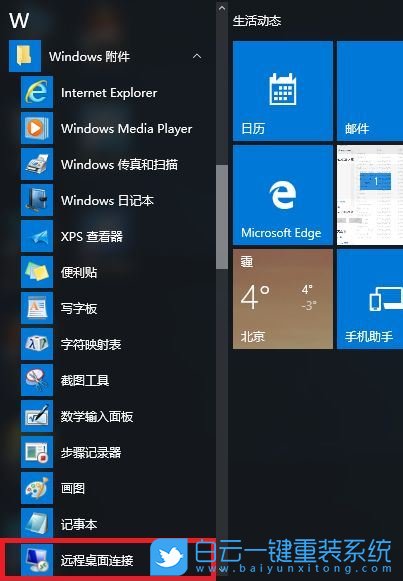This screenshot has width=403, height=581.
Task: Click the Windows 附件 folder icon
Action: point(25,56)
